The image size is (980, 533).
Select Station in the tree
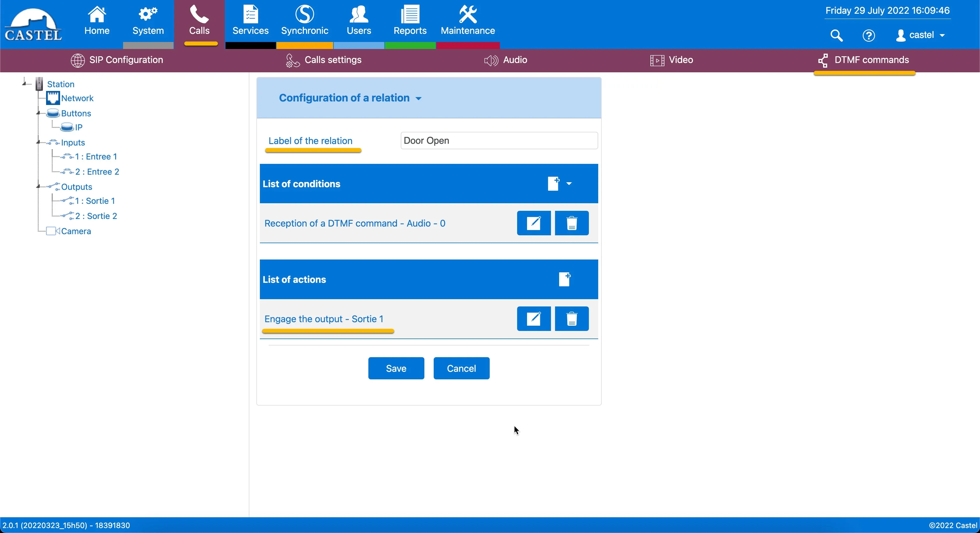point(60,84)
